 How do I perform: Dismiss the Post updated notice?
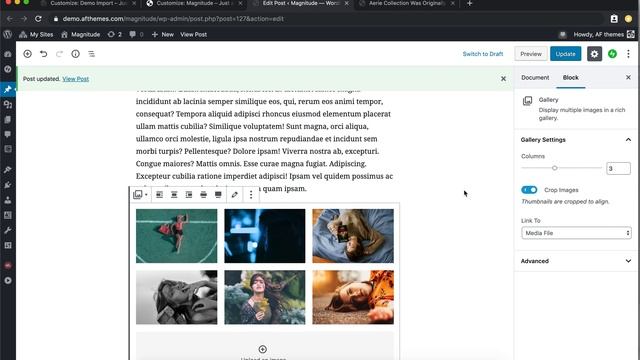tap(503, 79)
